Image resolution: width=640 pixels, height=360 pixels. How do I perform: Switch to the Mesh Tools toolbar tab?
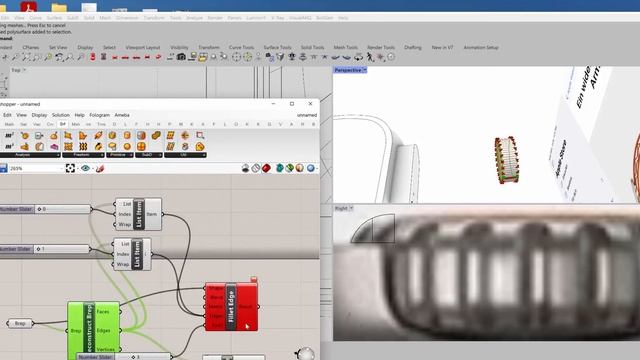(345, 47)
